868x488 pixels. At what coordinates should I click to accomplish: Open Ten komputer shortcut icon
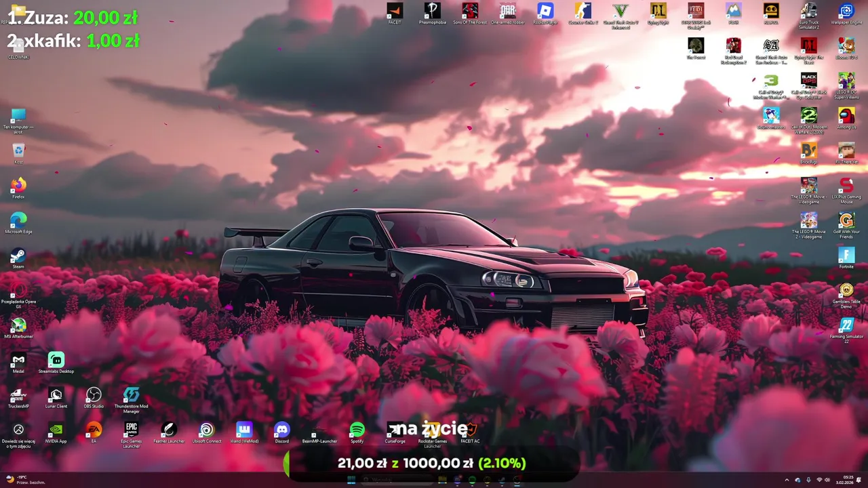click(x=18, y=121)
